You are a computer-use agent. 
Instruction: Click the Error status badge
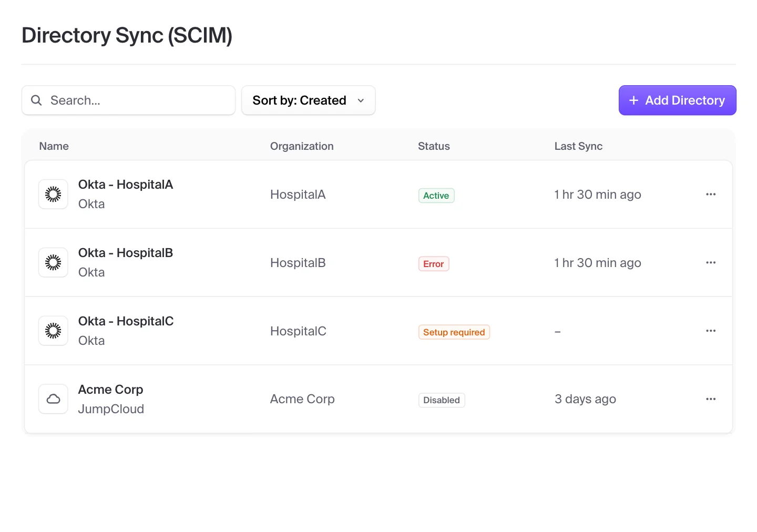point(434,264)
